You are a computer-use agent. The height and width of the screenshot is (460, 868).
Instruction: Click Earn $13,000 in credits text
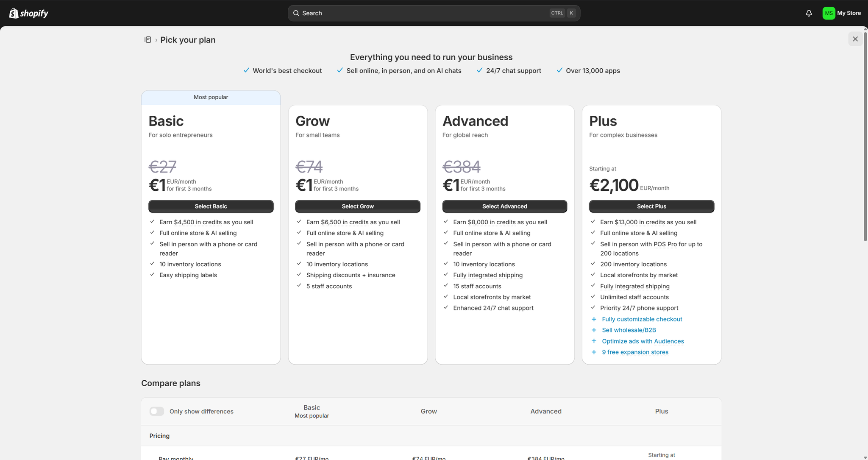[648, 222]
